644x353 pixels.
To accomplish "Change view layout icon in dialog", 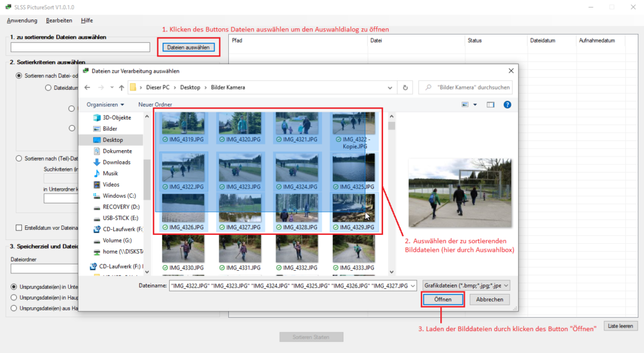I will [465, 104].
